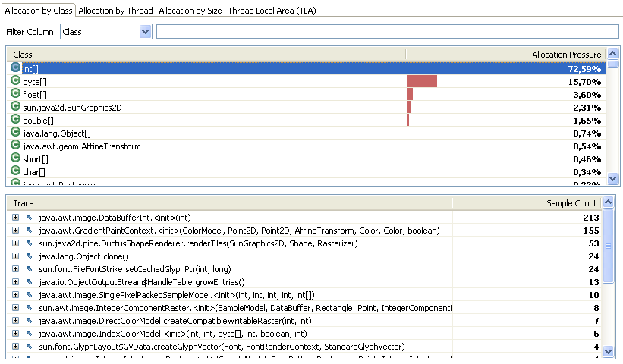This screenshot has width=623, height=364.
Task: Select sun.java2d.SunGraphics2D class name
Action: point(72,108)
